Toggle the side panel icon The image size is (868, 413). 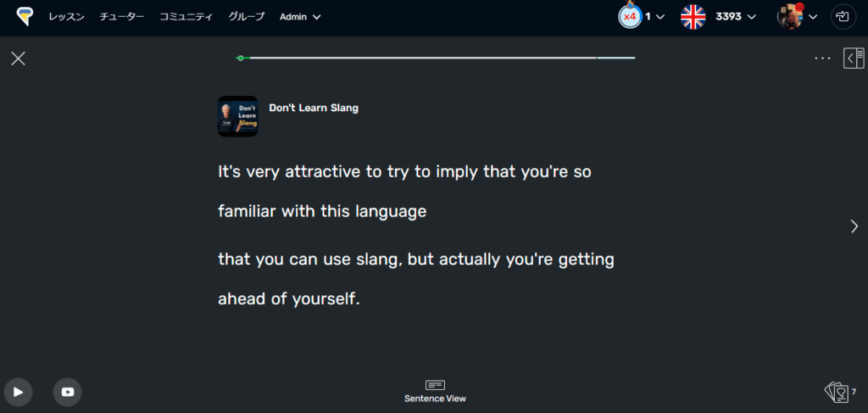coord(853,58)
